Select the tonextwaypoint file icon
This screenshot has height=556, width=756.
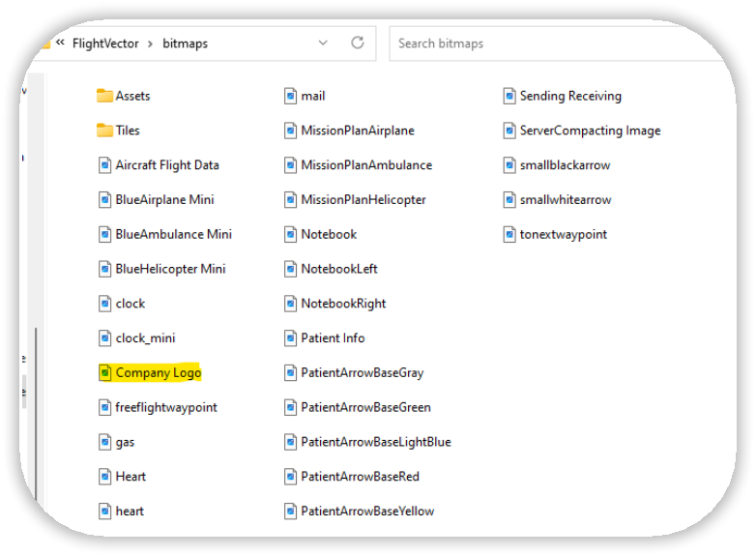(x=509, y=234)
